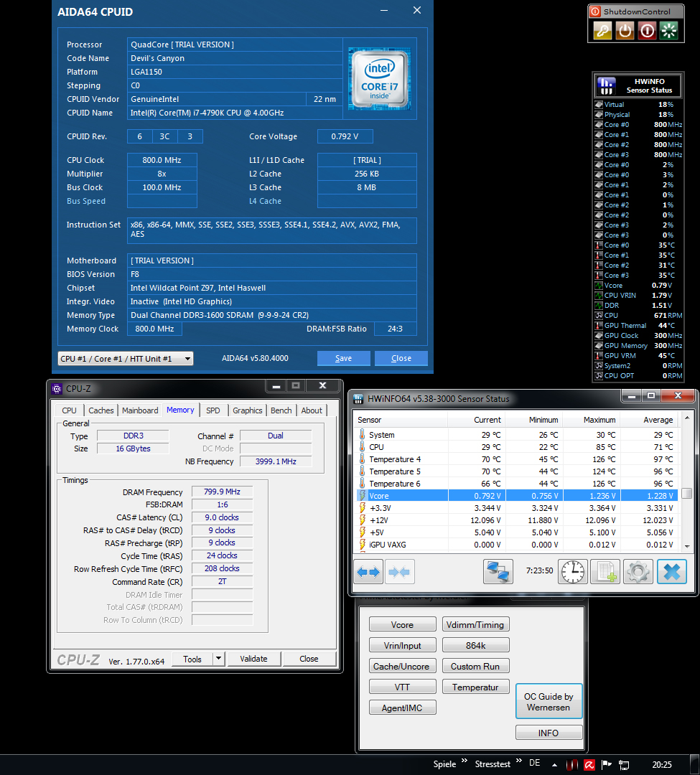
Task: Click the red shutdown icon in ShutdownControl
Action: click(647, 31)
